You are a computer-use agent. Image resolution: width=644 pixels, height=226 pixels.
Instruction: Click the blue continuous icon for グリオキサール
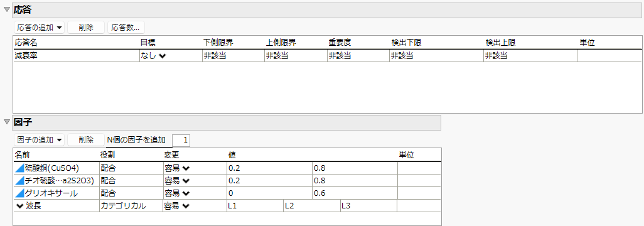click(19, 193)
